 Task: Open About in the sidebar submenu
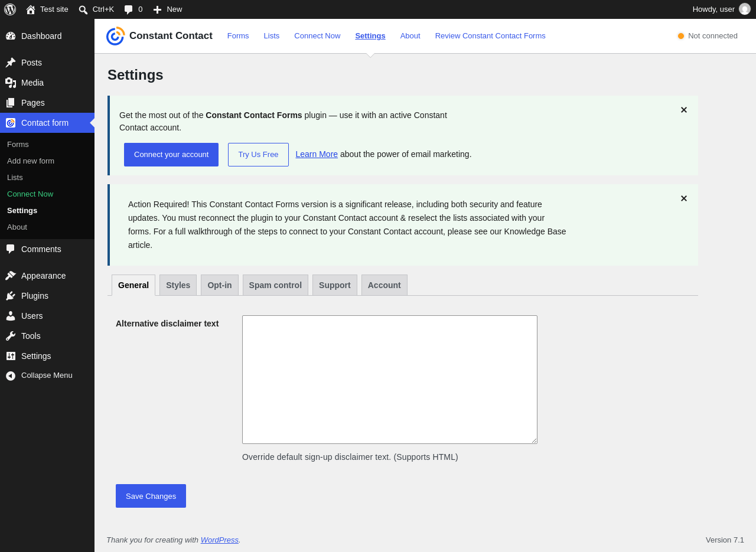(17, 227)
